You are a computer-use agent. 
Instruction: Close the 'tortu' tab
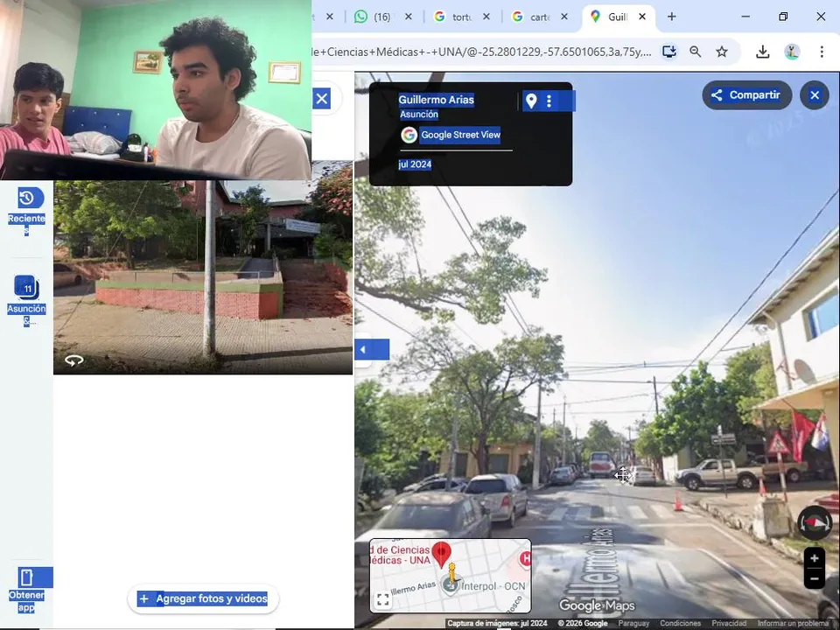pyautogui.click(x=486, y=17)
